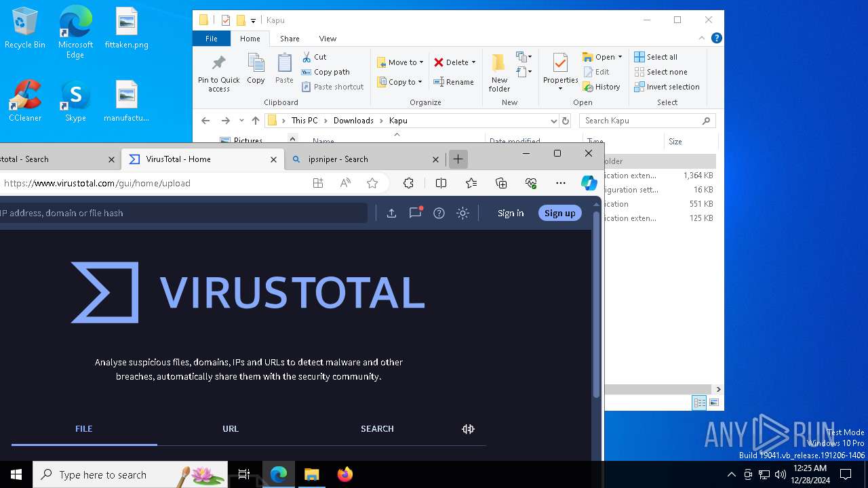Click the Edge address bar URL
This screenshot has height=488, width=868.
tap(97, 183)
